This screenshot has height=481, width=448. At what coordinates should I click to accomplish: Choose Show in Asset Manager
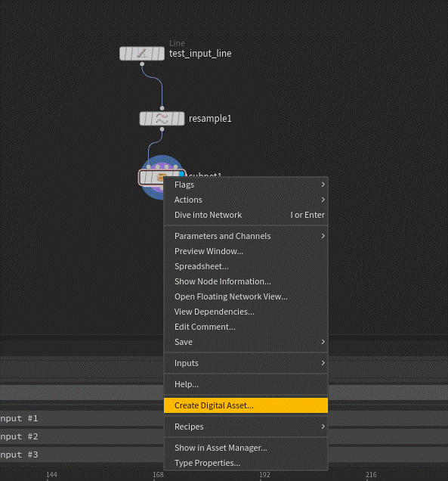pos(246,448)
